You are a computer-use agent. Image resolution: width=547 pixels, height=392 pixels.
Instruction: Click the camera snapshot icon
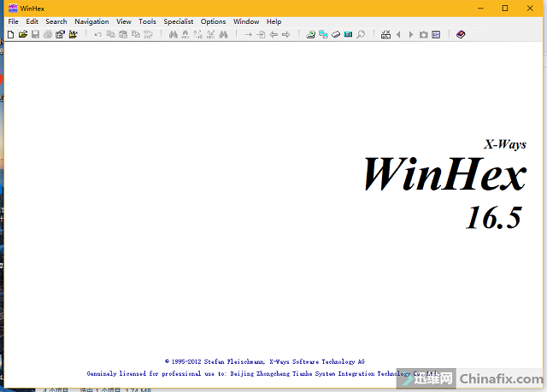point(424,34)
